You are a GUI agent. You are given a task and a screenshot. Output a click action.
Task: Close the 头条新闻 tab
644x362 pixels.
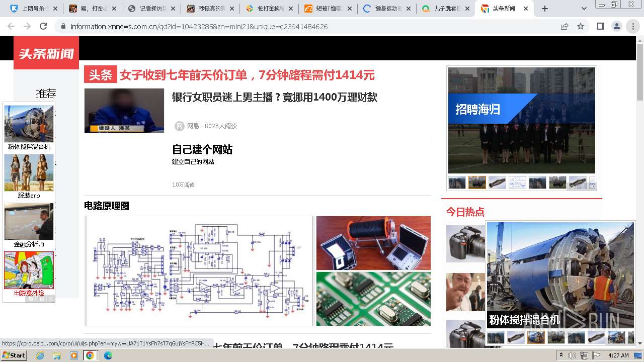click(x=526, y=9)
